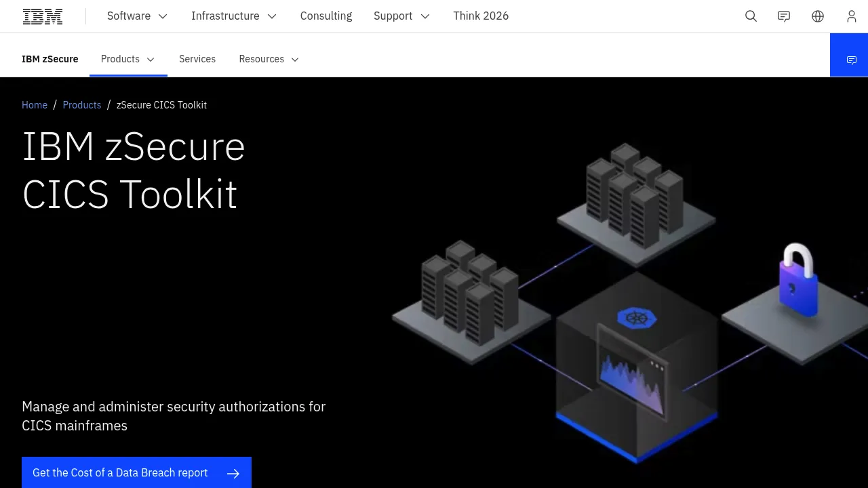Click Get the Cost of a Data Breach report
868x488 pixels.
point(136,472)
